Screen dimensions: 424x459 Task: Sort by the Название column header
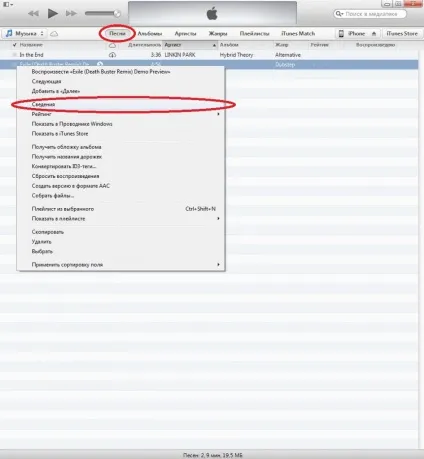[x=31, y=45]
